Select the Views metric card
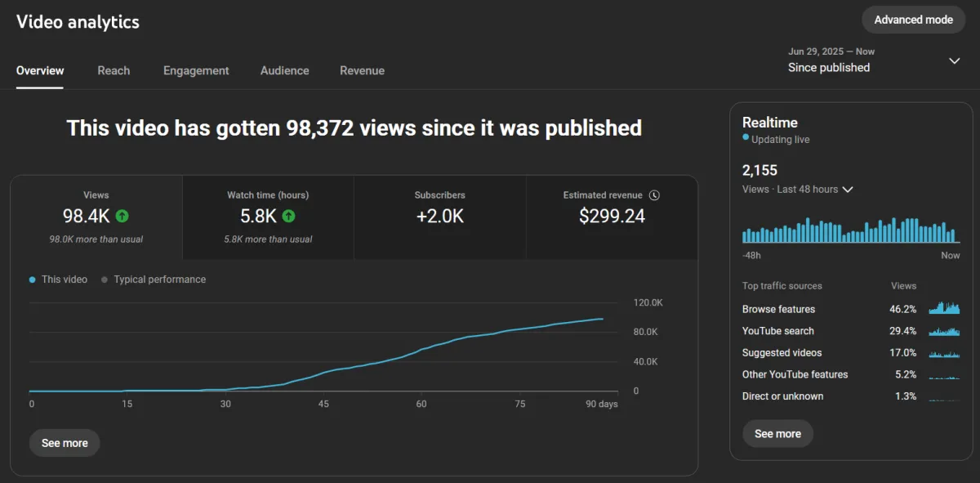Screen dimensions: 980x483 [96, 218]
